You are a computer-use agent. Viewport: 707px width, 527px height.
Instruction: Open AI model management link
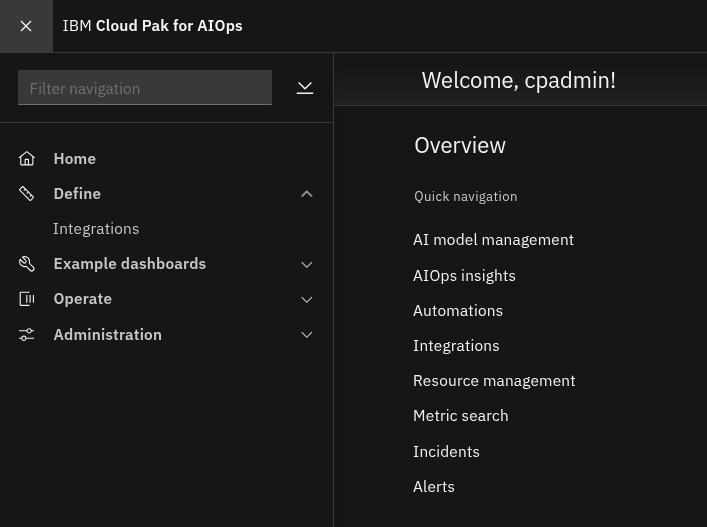coord(493,240)
